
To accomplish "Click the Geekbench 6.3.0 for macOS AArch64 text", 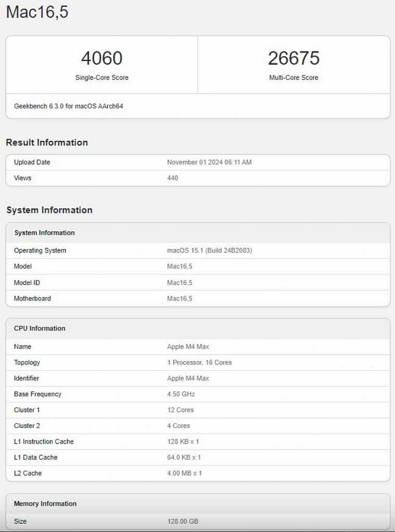I will pos(69,106).
